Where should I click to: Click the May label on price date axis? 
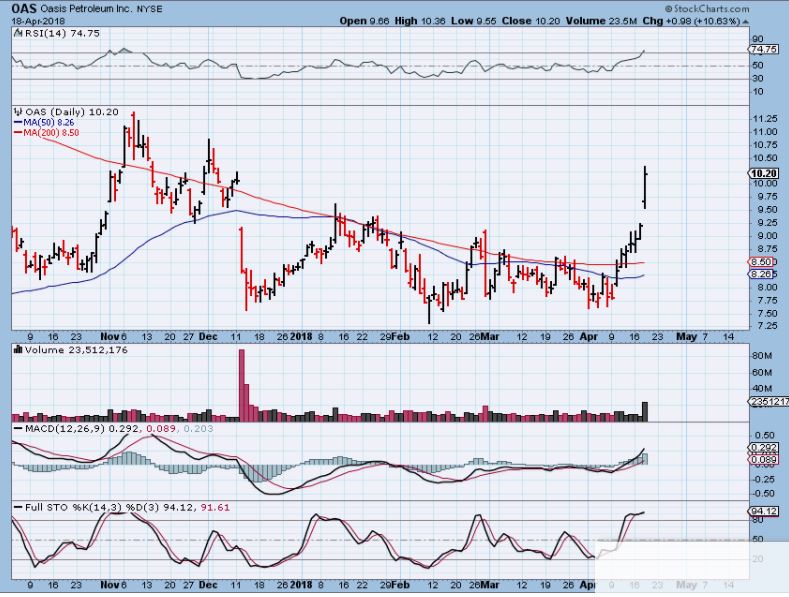pyautogui.click(x=686, y=337)
